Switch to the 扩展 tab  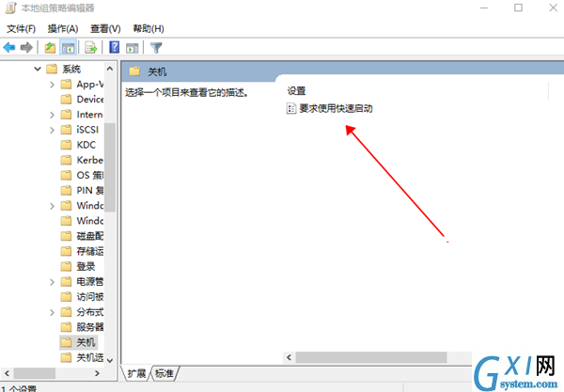(136, 373)
